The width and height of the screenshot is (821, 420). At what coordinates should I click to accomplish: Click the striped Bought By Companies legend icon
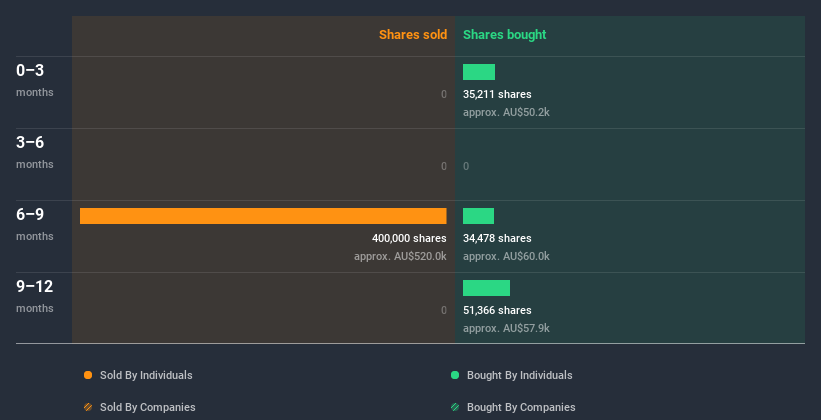455,407
